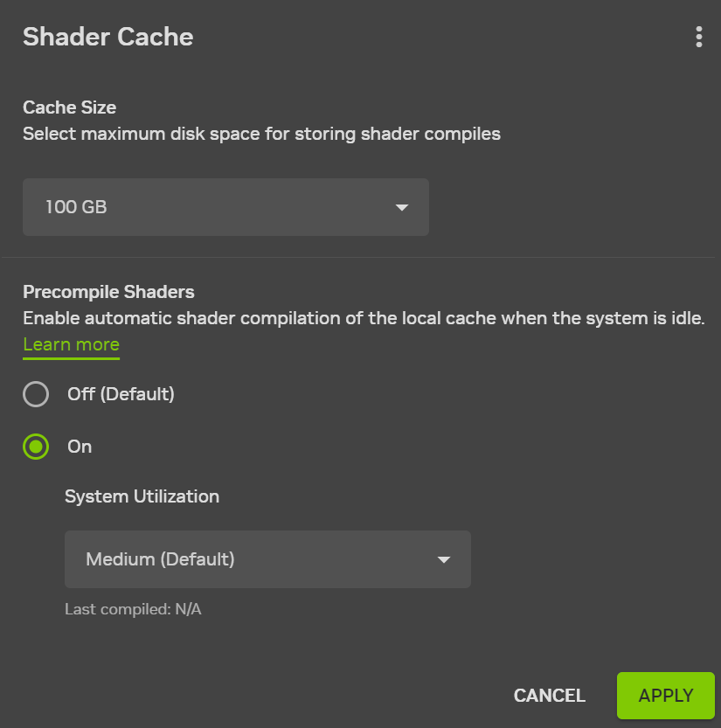Apply the shader cache changes
Viewport: 721px width, 728px height.
(x=665, y=695)
